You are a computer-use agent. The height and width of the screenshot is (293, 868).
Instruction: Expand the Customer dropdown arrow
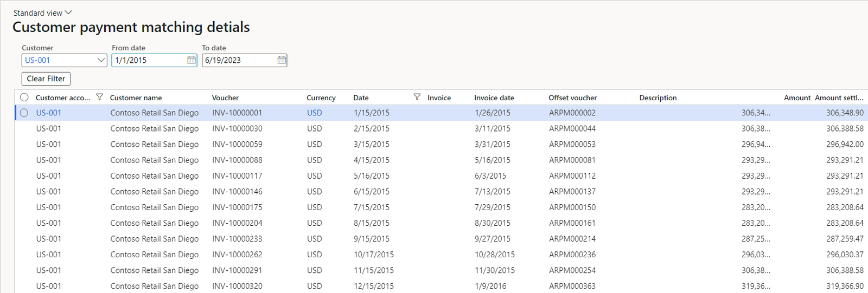point(101,60)
